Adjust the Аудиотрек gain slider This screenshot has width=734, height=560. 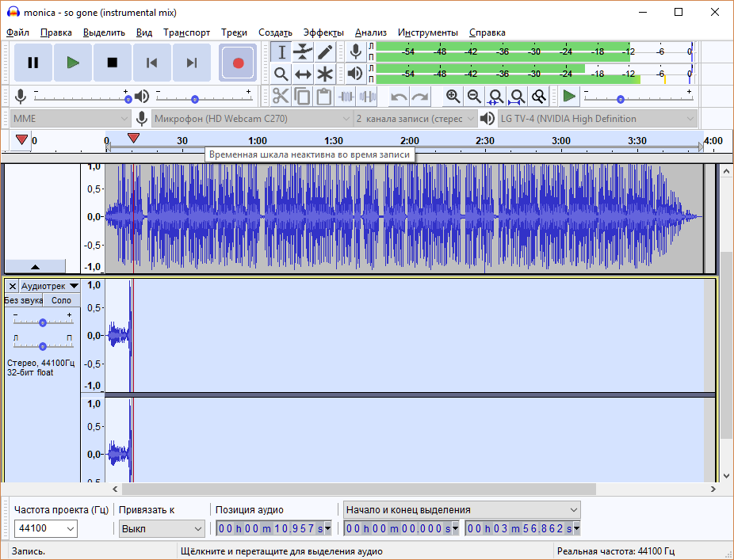[x=43, y=322]
